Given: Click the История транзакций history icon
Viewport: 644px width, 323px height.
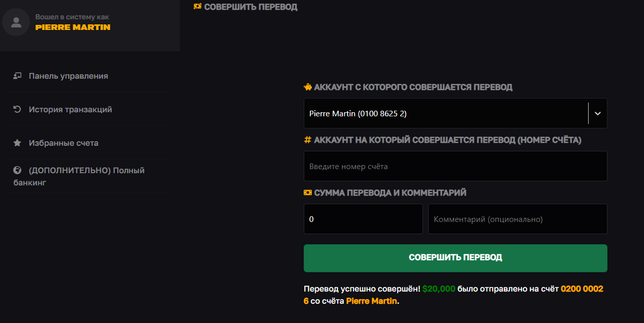Looking at the screenshot, I should 17,109.
